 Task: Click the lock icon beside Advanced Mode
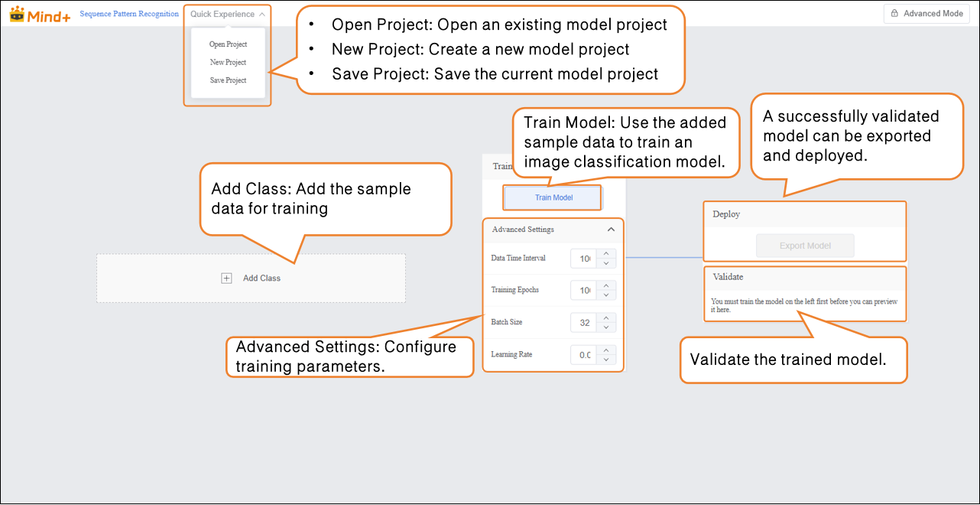pyautogui.click(x=894, y=14)
